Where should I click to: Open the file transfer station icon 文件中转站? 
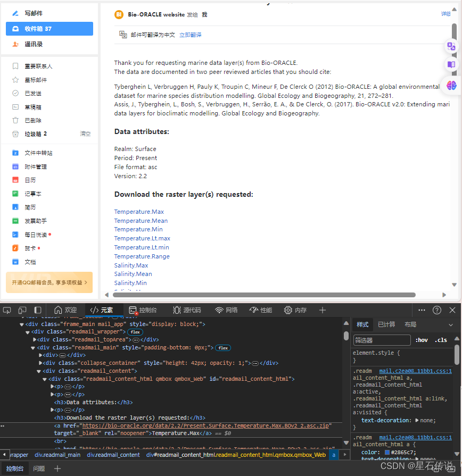(x=15, y=153)
